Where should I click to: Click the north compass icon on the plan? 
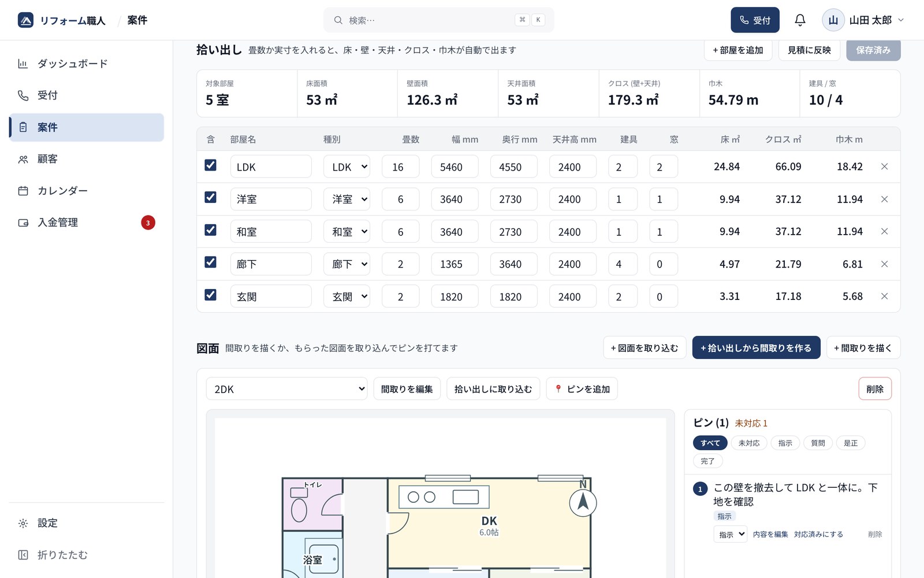(583, 502)
